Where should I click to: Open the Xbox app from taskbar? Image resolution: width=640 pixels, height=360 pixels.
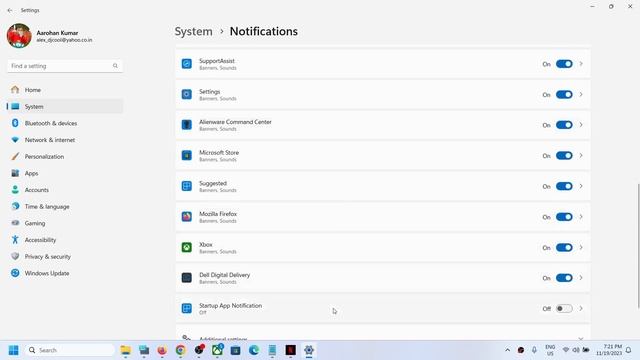click(x=217, y=350)
